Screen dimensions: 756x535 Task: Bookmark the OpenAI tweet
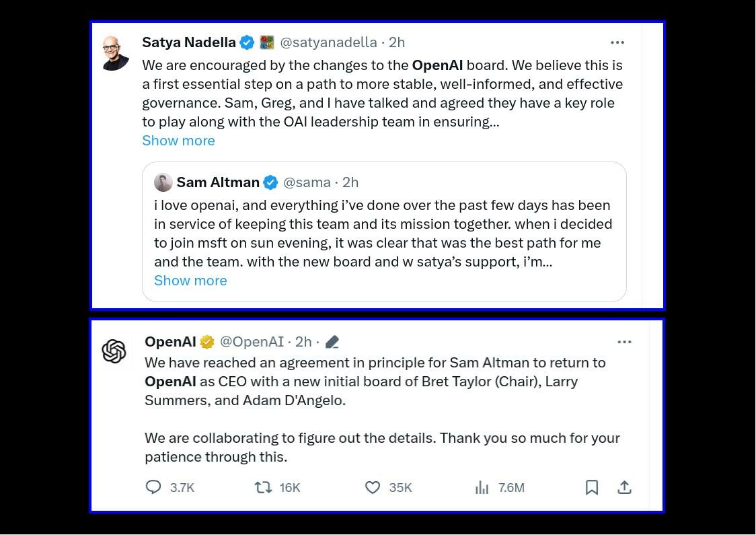[592, 487]
